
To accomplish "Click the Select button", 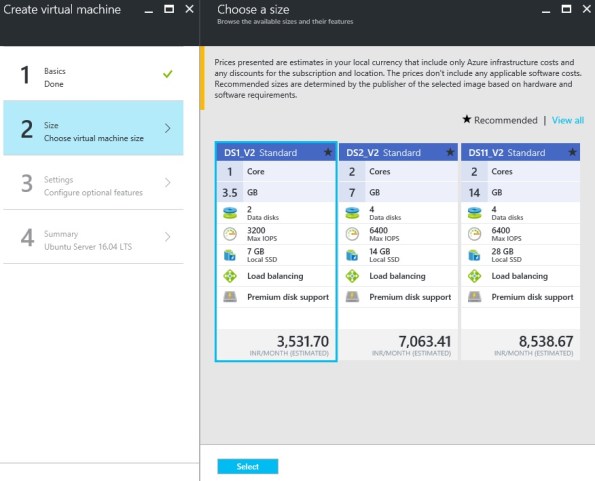I will (x=248, y=466).
